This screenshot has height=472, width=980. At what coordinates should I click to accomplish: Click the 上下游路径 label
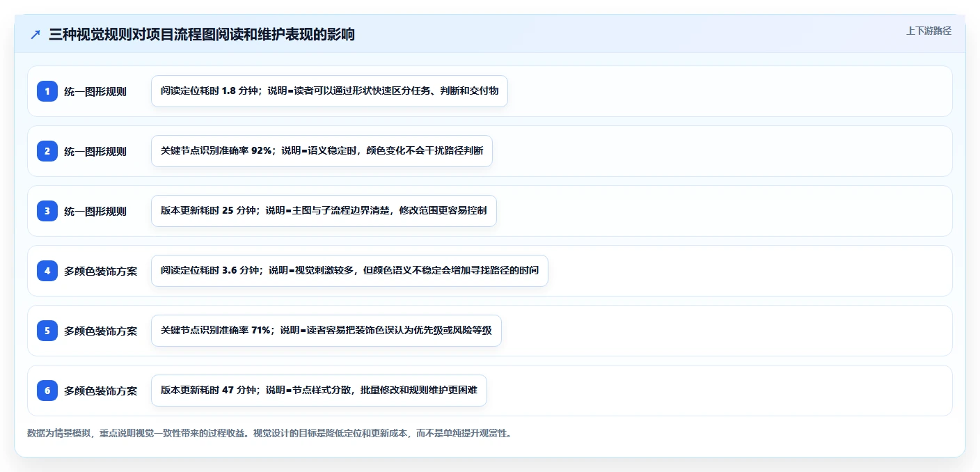(928, 31)
